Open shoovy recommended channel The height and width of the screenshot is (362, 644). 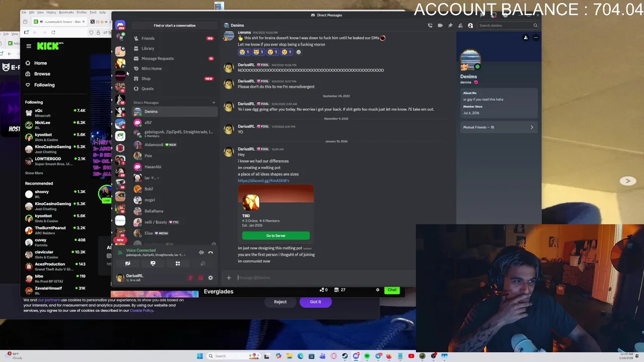(55, 194)
